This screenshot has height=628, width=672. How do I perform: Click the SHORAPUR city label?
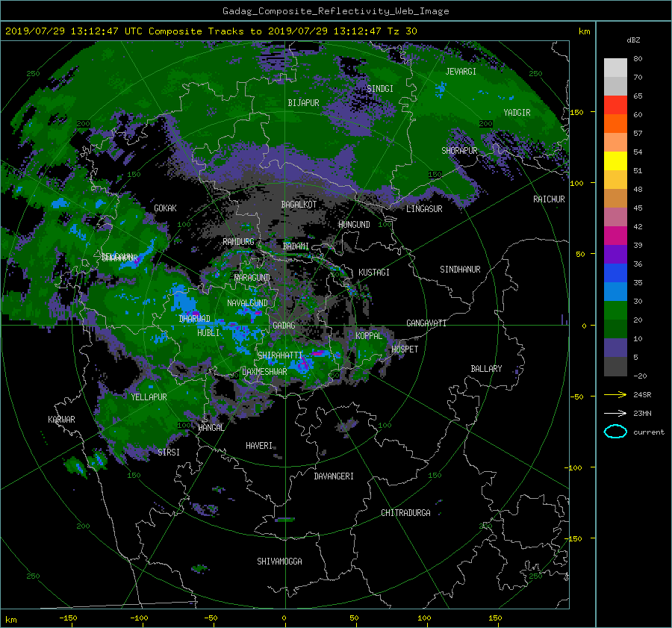pyautogui.click(x=459, y=151)
